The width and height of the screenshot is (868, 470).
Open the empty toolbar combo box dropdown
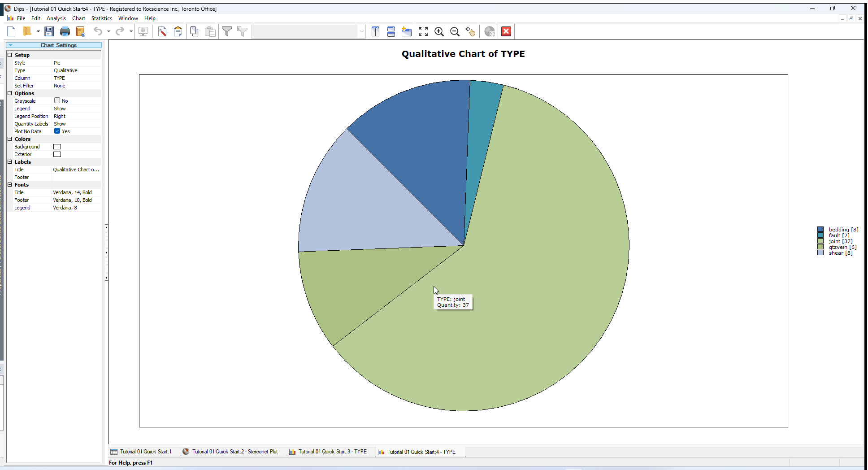click(x=361, y=31)
